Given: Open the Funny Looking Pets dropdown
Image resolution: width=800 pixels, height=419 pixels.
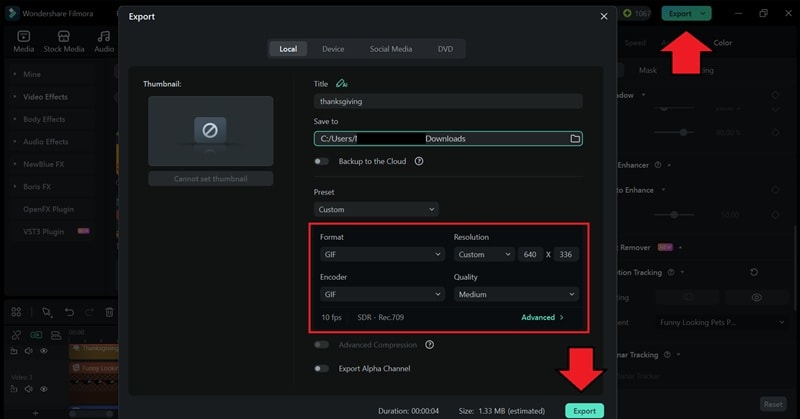Looking at the screenshot, I should coord(721,322).
